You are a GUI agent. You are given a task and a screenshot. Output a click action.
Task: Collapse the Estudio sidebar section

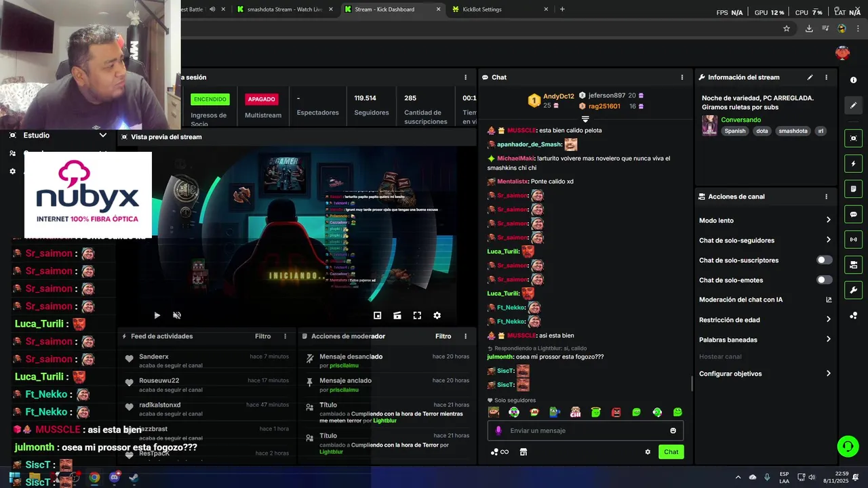click(102, 136)
